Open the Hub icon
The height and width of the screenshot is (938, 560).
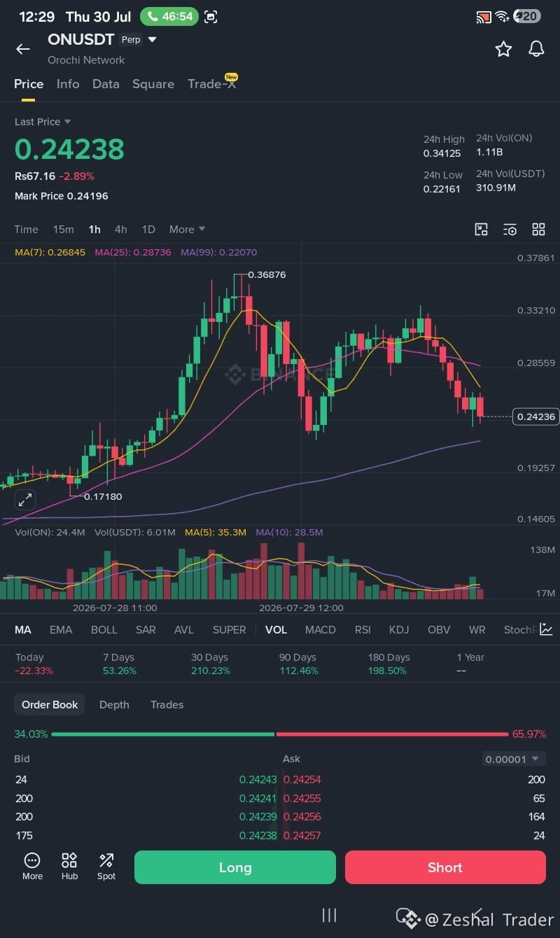(69, 867)
